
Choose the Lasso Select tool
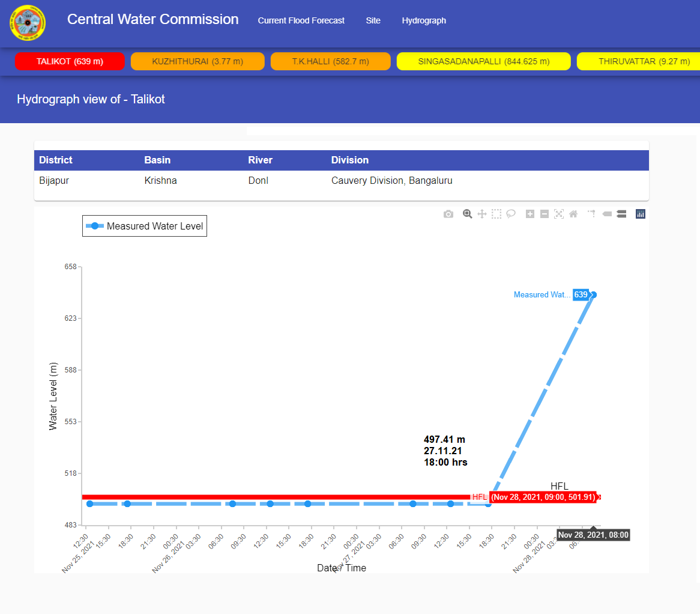511,214
